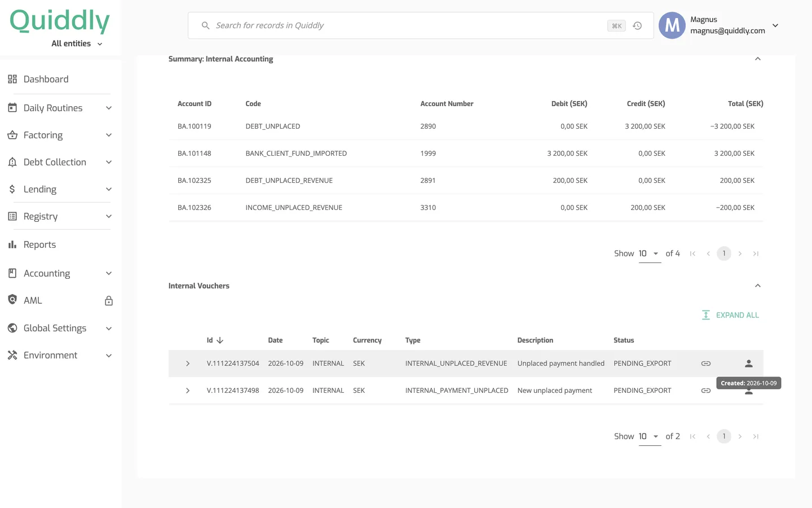Expand voucher row V.111224137498
Viewport: 812px width, 508px height.
point(188,391)
